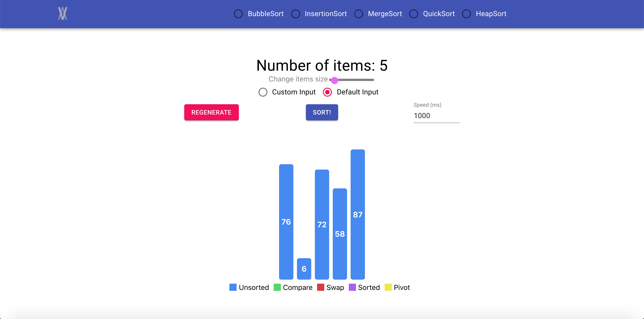
Task: Focus the Speed (ms) input field
Action: 436,116
